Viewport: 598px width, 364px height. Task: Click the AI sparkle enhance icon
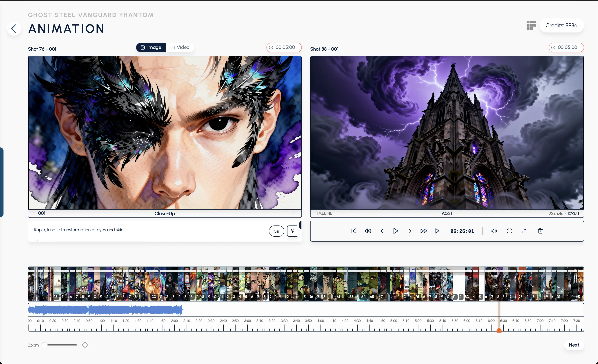click(293, 231)
